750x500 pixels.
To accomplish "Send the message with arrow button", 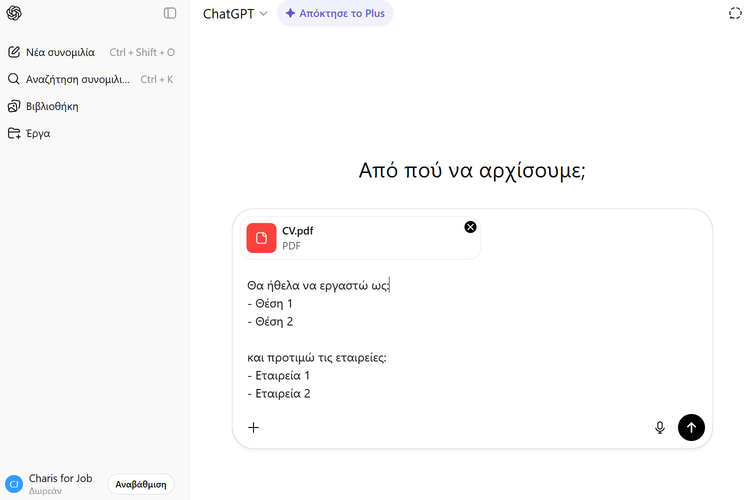I will coord(691,427).
